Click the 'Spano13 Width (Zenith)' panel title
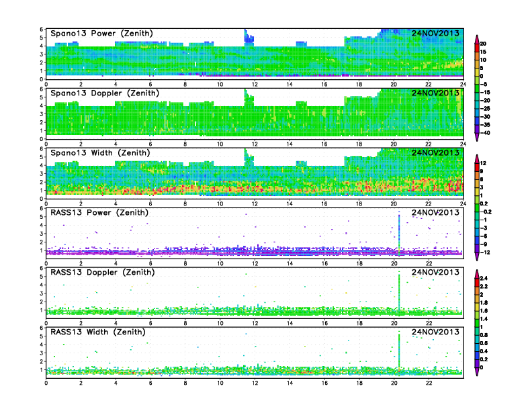Viewport: 532px width, 411px height. pos(100,153)
